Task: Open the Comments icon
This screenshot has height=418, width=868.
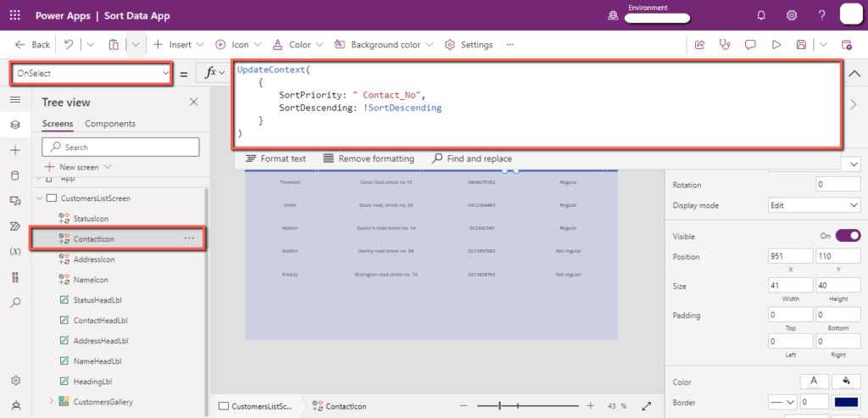Action: [x=751, y=45]
